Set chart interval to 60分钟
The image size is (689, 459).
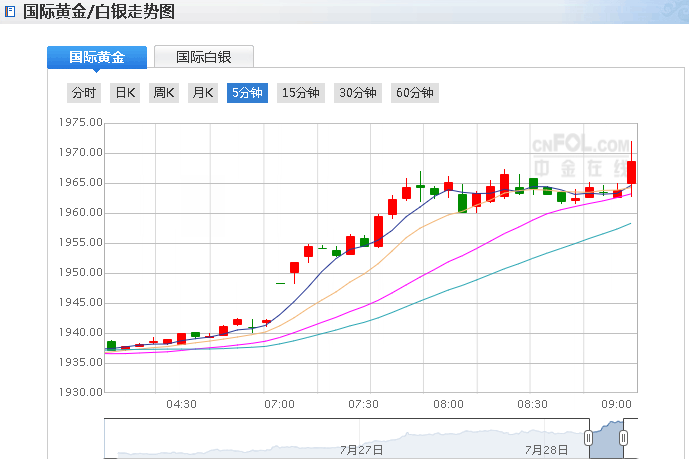pos(414,93)
